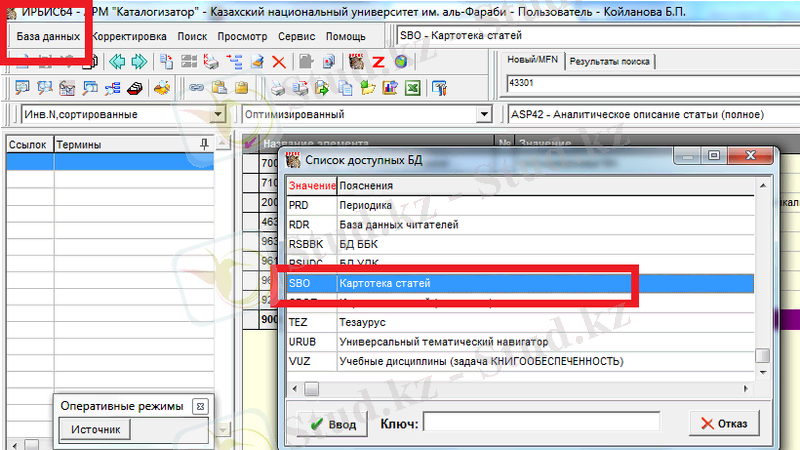Switch to the Результаты поиска tab
800x450 pixels.
pyautogui.click(x=609, y=61)
